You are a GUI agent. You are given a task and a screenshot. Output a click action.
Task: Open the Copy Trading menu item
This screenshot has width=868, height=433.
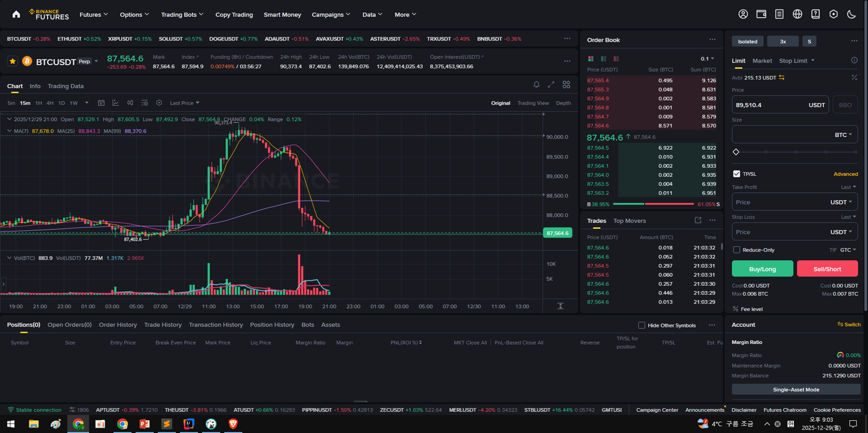pos(234,14)
